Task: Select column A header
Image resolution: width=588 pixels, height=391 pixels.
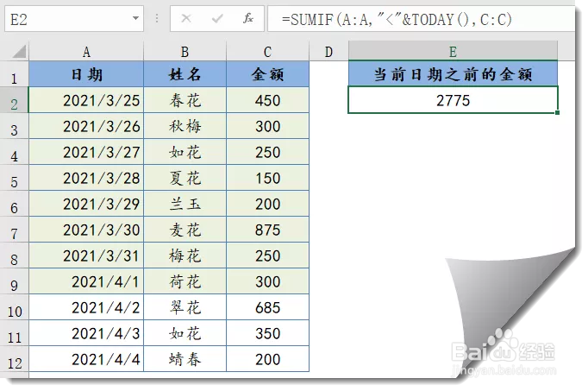Action: [x=86, y=52]
